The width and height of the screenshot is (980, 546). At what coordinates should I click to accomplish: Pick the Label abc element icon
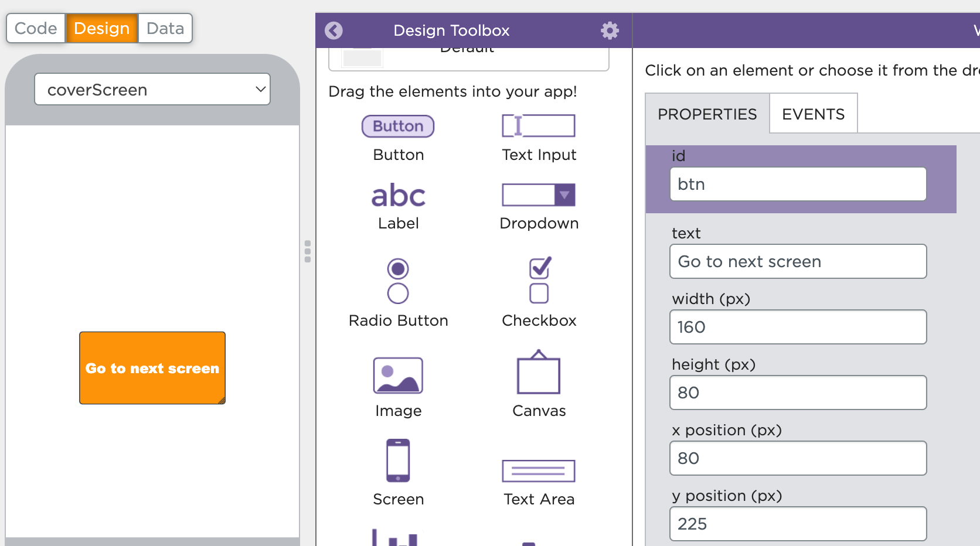click(x=399, y=196)
